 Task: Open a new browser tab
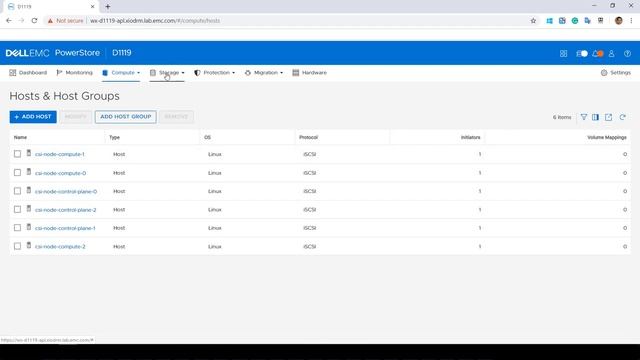108,7
